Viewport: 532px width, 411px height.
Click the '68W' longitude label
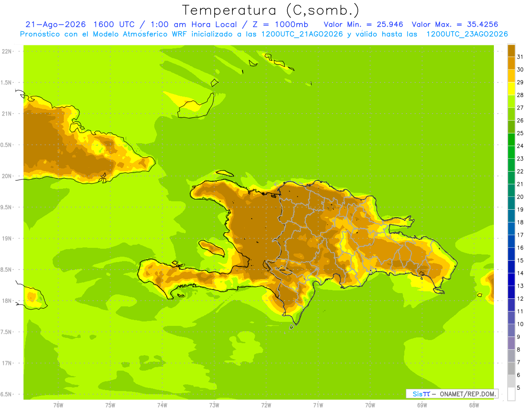(473, 405)
